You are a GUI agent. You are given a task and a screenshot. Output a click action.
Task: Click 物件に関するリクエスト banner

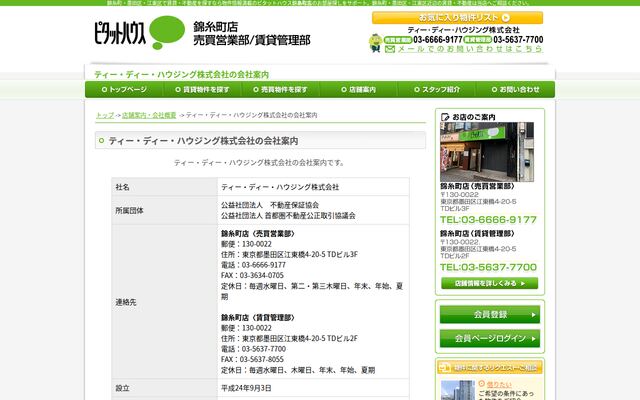(x=490, y=367)
